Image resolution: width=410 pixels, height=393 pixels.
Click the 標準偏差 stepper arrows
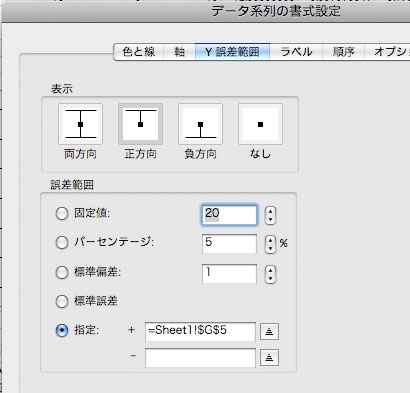tap(270, 274)
